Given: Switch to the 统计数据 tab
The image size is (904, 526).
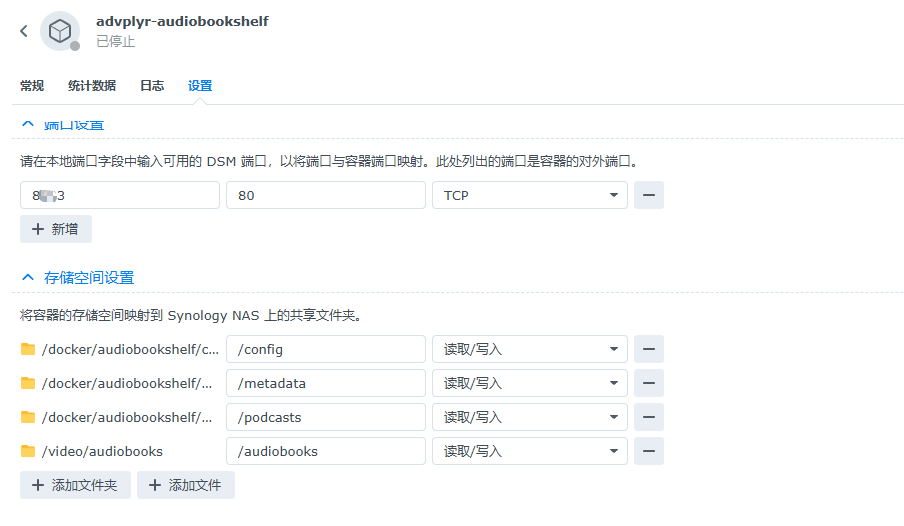Looking at the screenshot, I should 92,86.
